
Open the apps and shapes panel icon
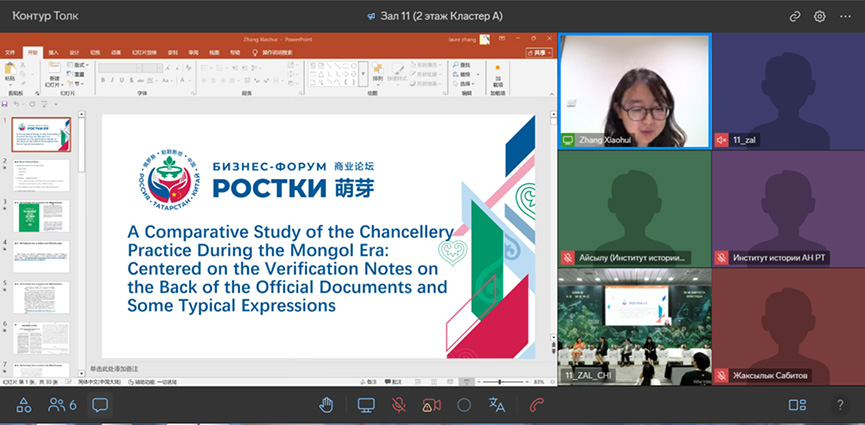[x=24, y=406]
